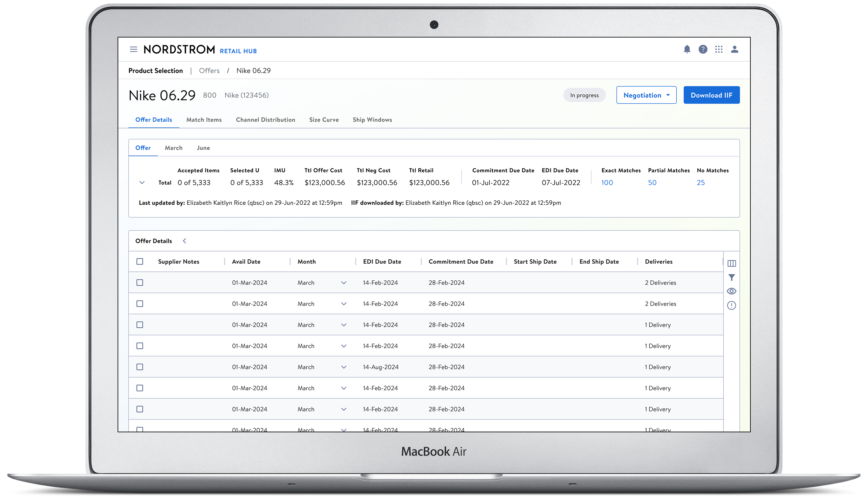Viewport: 868px width, 499px height.
Task: Click the Download IIF button
Action: pos(711,95)
